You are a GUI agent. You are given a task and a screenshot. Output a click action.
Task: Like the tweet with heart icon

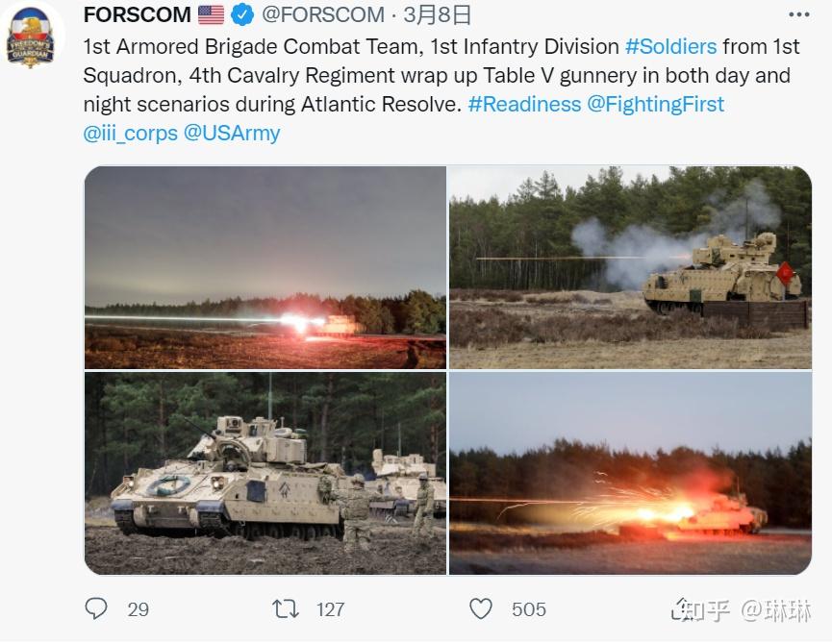[481, 608]
